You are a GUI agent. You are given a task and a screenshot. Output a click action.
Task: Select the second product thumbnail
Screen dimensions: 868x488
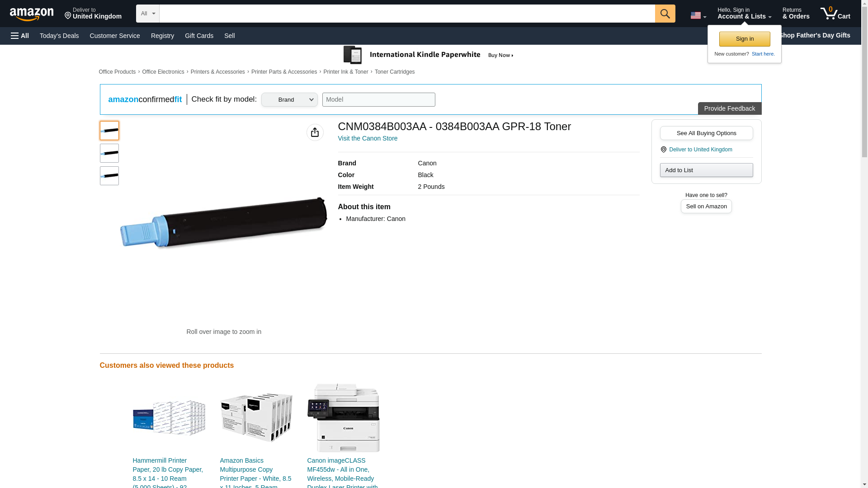click(x=109, y=153)
